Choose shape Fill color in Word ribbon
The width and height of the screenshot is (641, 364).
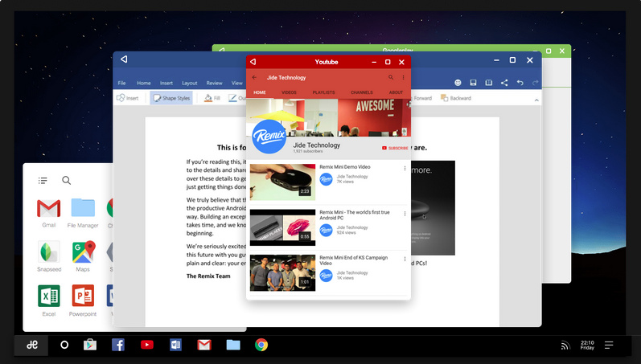point(212,98)
